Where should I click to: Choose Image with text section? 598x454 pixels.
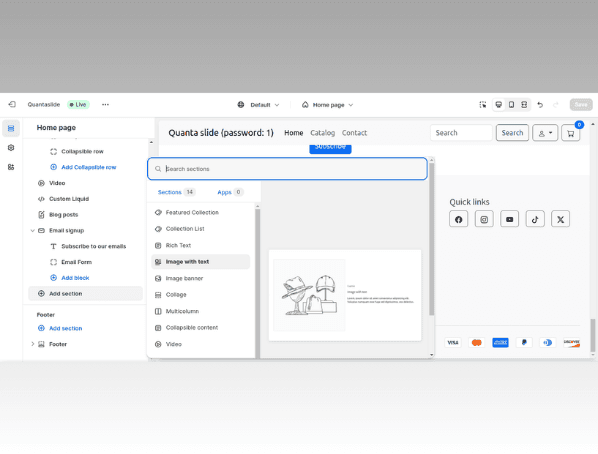[201, 262]
